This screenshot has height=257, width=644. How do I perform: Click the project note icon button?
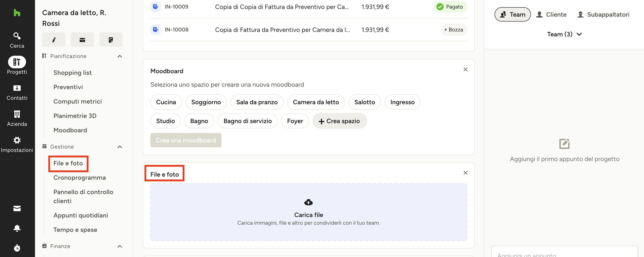[111, 40]
